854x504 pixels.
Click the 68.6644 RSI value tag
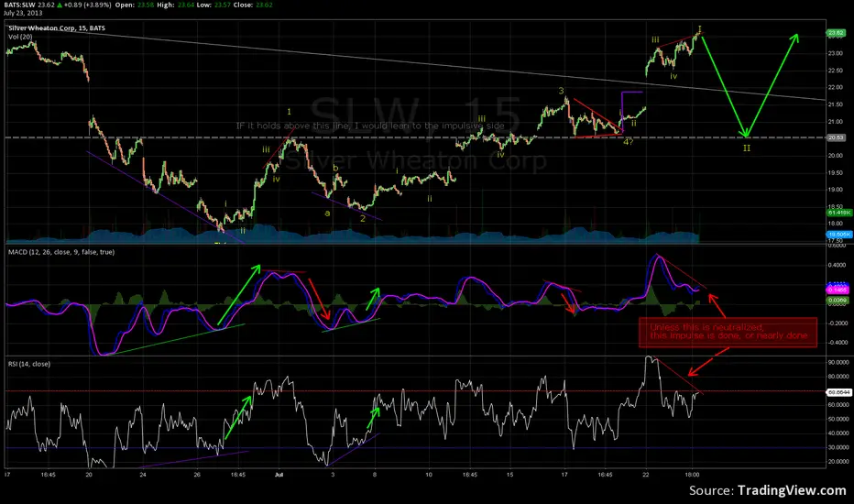click(838, 392)
